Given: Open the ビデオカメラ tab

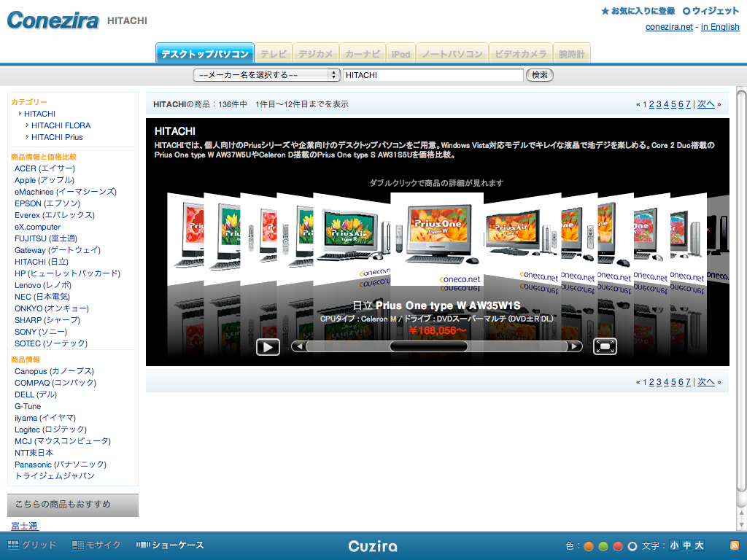Looking at the screenshot, I should tap(521, 54).
